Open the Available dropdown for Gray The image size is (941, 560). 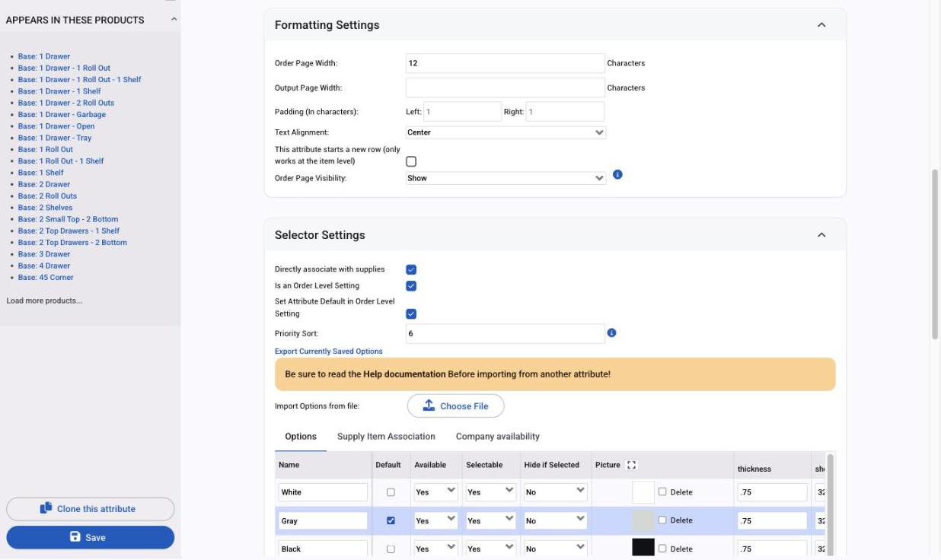point(435,520)
